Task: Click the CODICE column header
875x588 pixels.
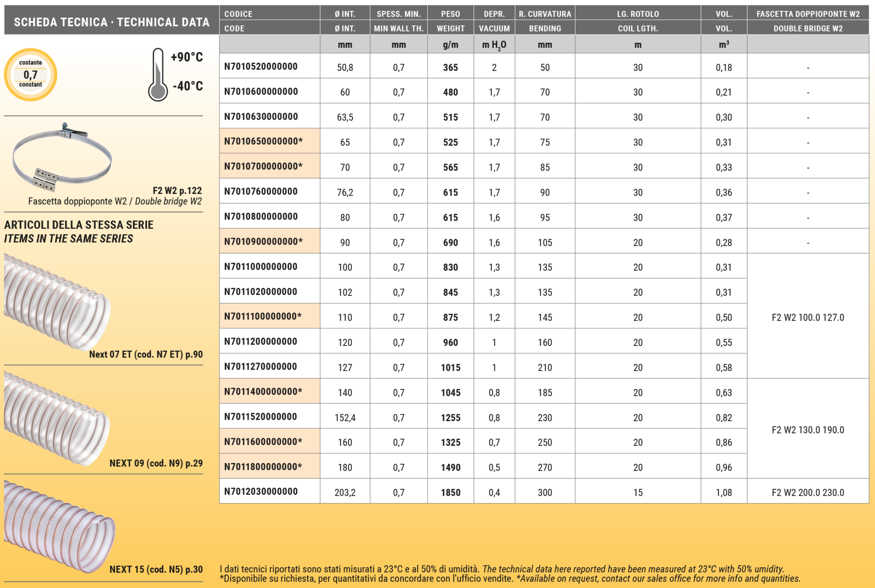Action: point(238,14)
